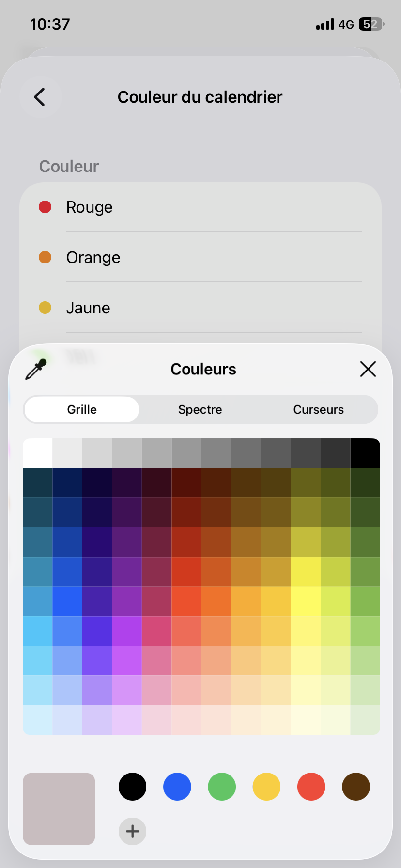This screenshot has height=868, width=401.
Task: Switch to the Spectre tab
Action: click(x=200, y=409)
